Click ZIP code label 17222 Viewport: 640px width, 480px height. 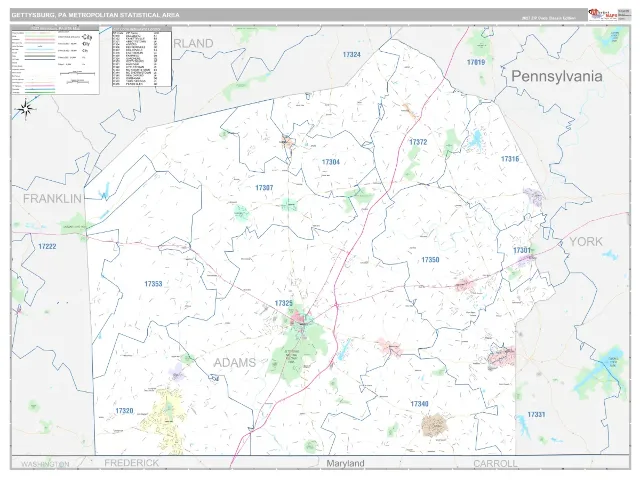coord(47,247)
